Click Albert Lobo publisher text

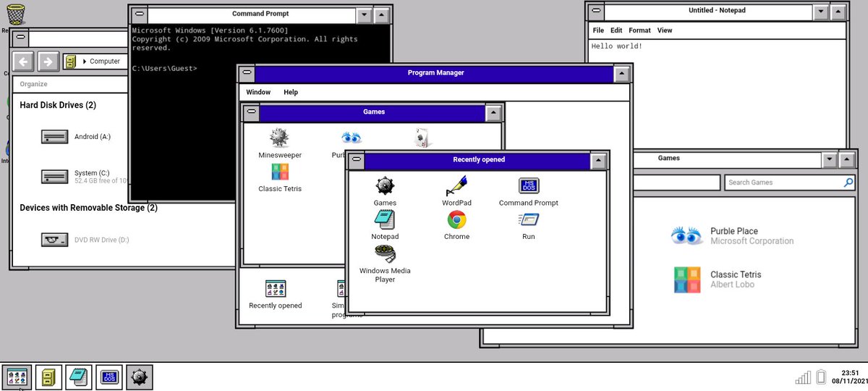pos(732,285)
